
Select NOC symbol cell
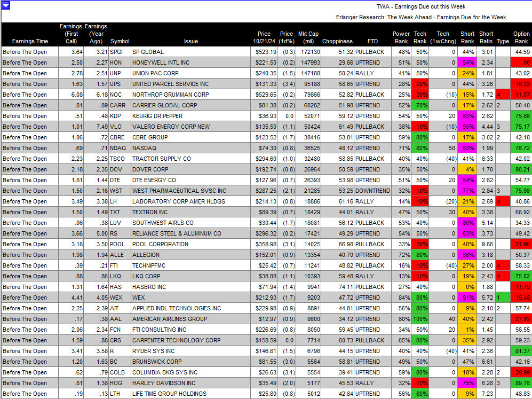point(120,95)
